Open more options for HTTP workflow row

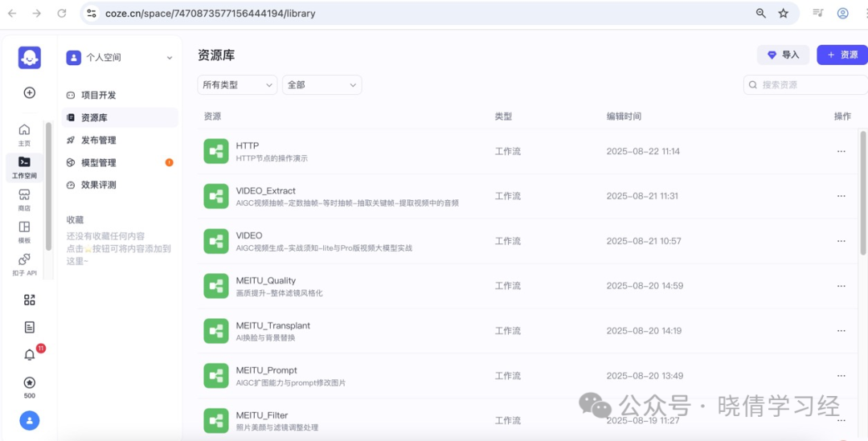(841, 151)
